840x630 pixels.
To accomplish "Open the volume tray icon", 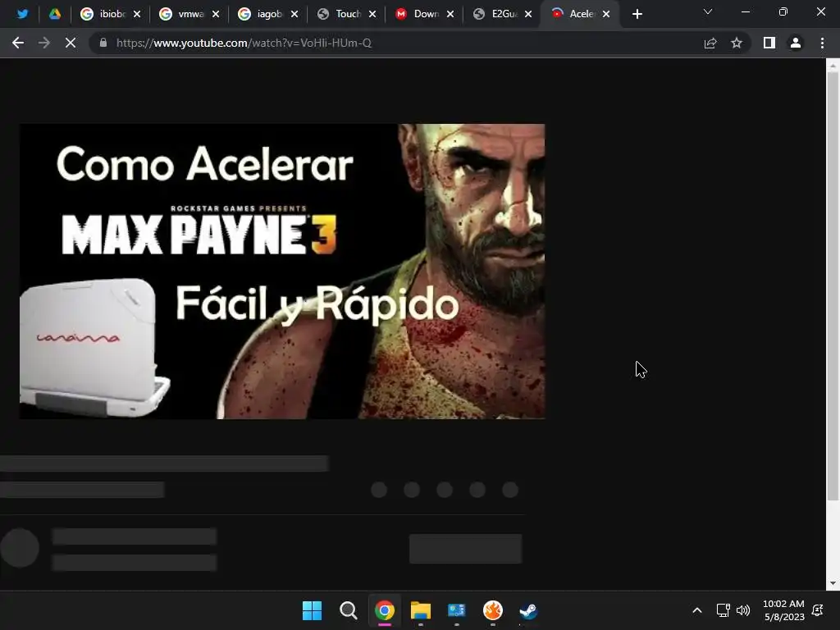I will click(743, 610).
